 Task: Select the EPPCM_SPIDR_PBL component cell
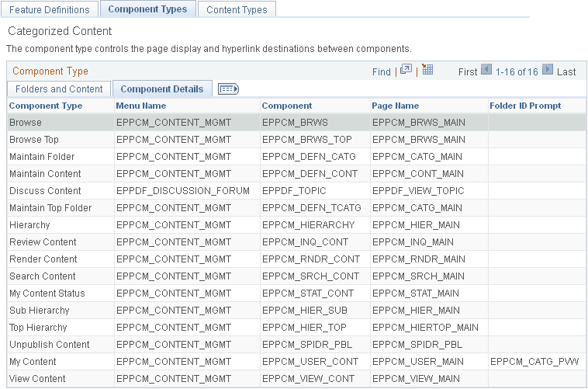click(x=315, y=345)
